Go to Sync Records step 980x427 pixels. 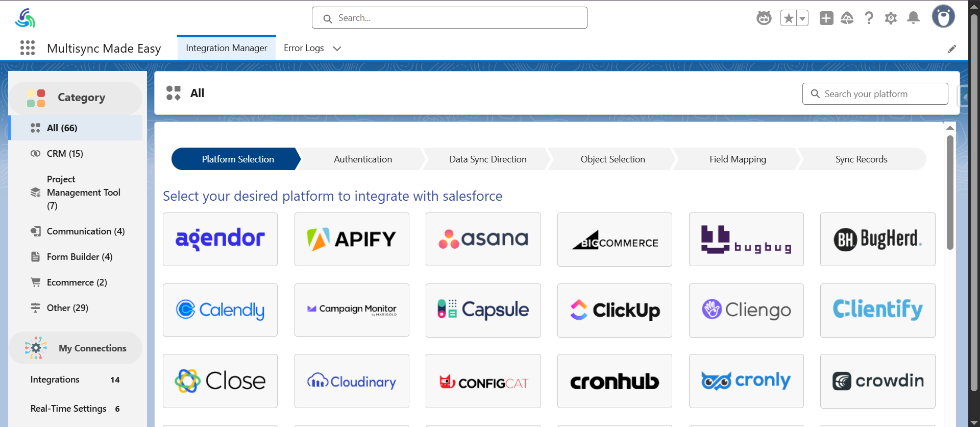[x=862, y=159]
